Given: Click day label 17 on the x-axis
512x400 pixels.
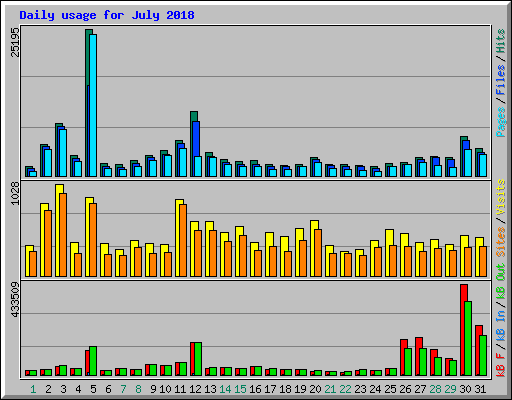Looking at the screenshot, I should pos(270,389).
